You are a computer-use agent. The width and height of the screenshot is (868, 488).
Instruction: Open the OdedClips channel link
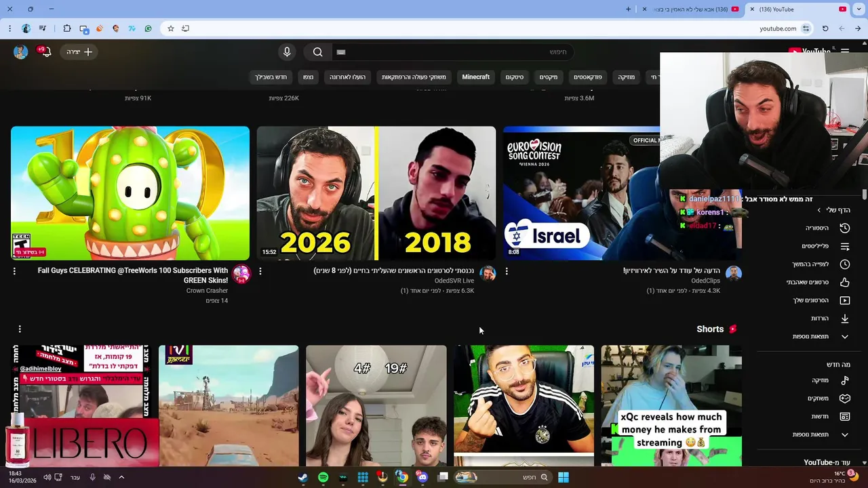[x=705, y=281]
